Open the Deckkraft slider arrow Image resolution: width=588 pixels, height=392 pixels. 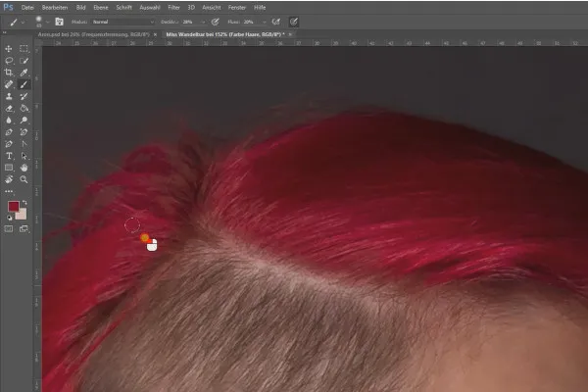(203, 23)
